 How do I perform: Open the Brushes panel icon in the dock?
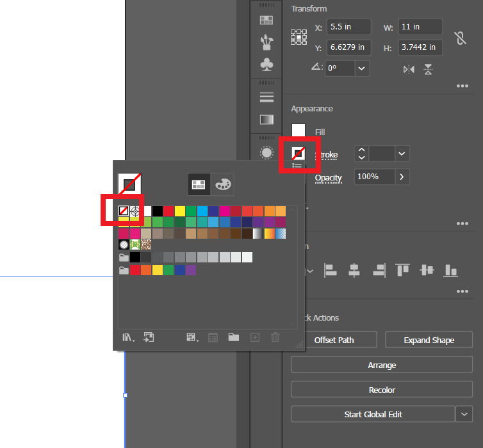click(266, 42)
